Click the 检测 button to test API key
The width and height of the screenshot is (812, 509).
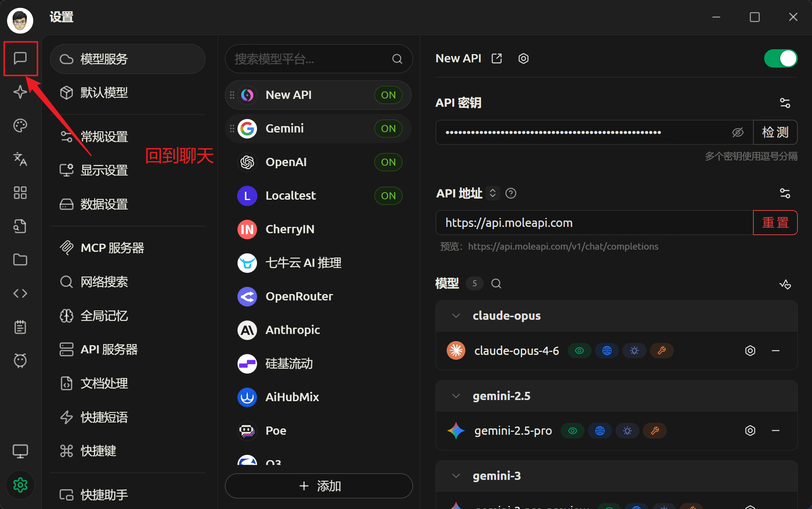pyautogui.click(x=775, y=132)
